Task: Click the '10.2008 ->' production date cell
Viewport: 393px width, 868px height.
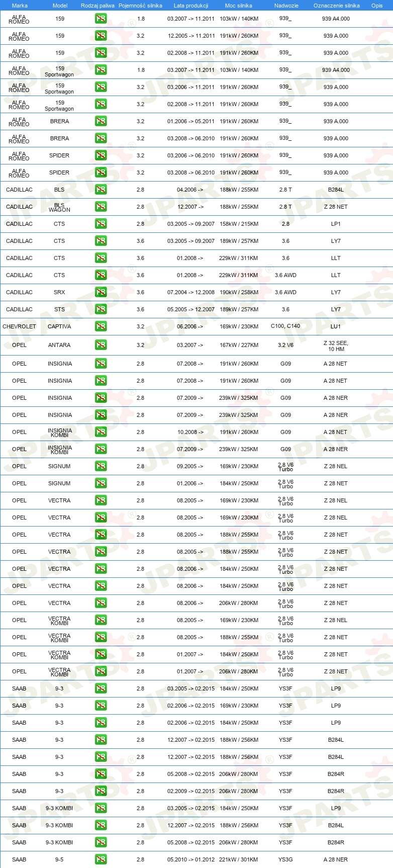Action: point(190,432)
